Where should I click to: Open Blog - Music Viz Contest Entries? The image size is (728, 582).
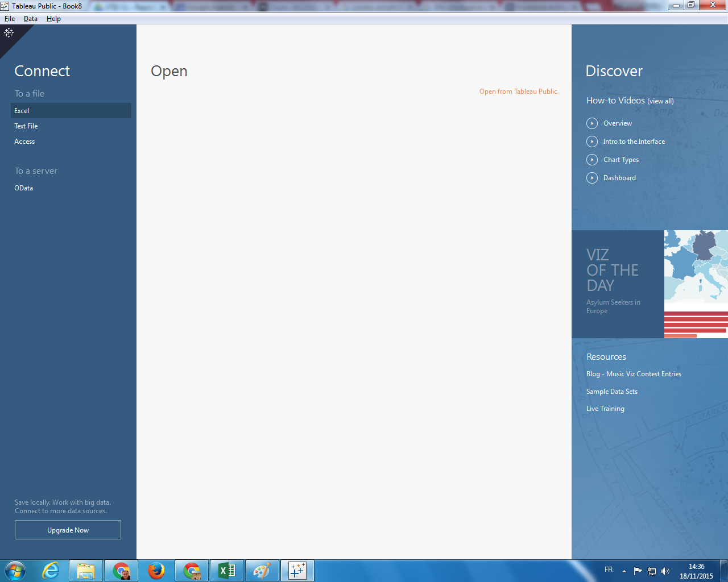point(634,374)
